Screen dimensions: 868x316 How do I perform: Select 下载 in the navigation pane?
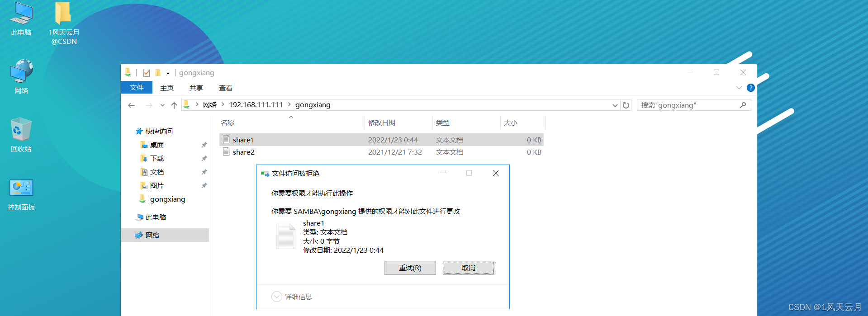[x=152, y=159]
